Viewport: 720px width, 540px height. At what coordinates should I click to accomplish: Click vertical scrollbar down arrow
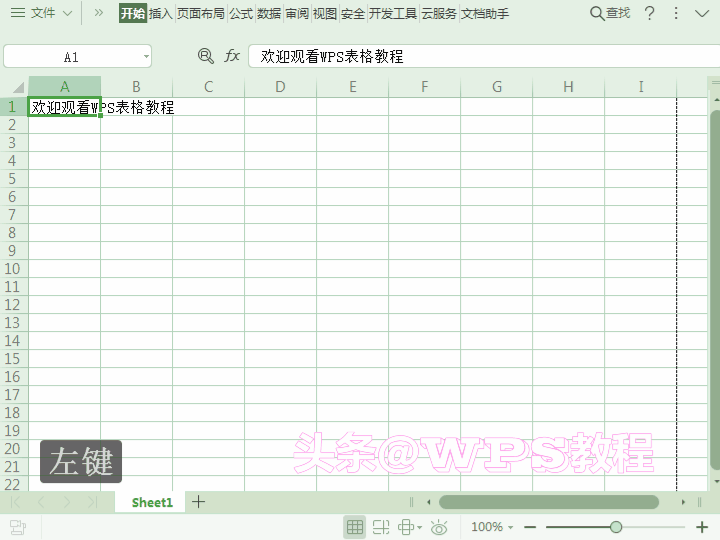pyautogui.click(x=716, y=481)
